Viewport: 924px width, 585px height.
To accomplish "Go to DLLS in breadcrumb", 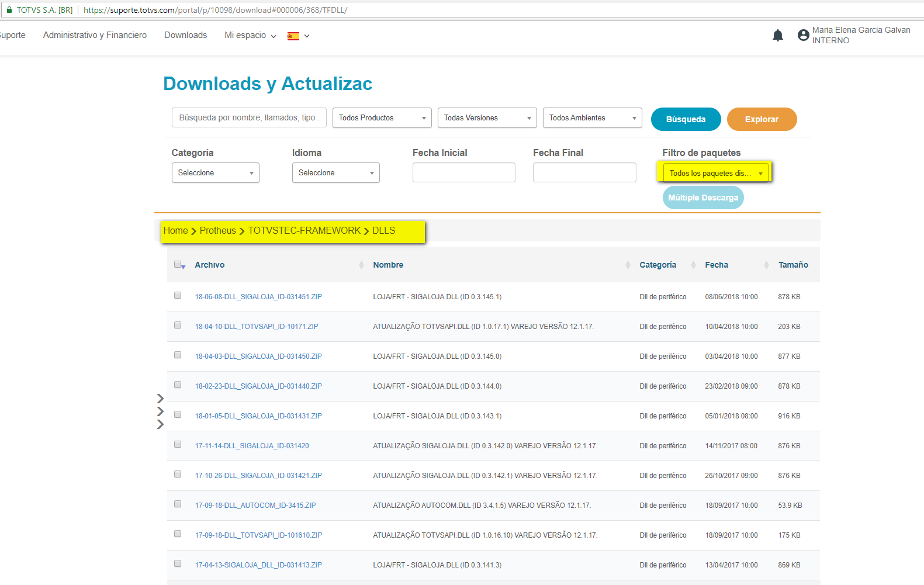I will point(384,230).
